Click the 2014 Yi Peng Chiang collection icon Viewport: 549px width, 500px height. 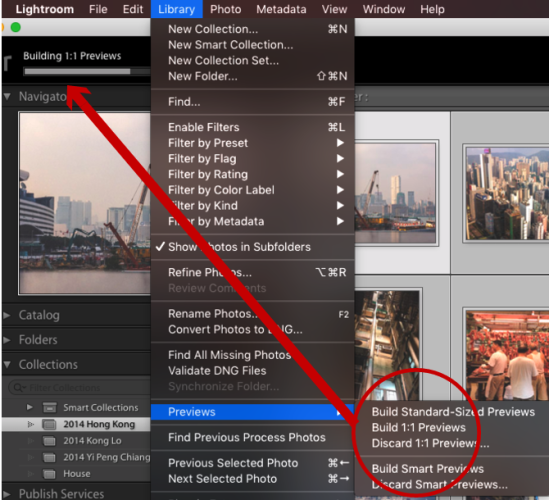[49, 457]
